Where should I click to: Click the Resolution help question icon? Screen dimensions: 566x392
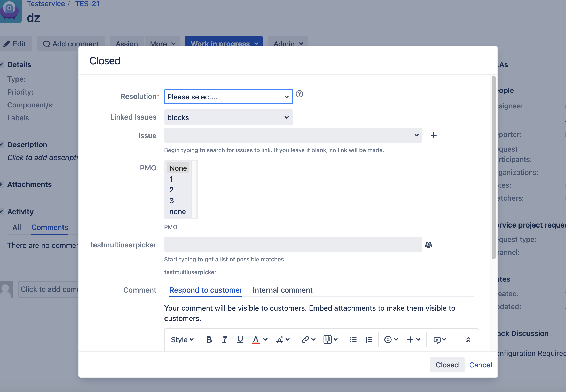pos(299,94)
